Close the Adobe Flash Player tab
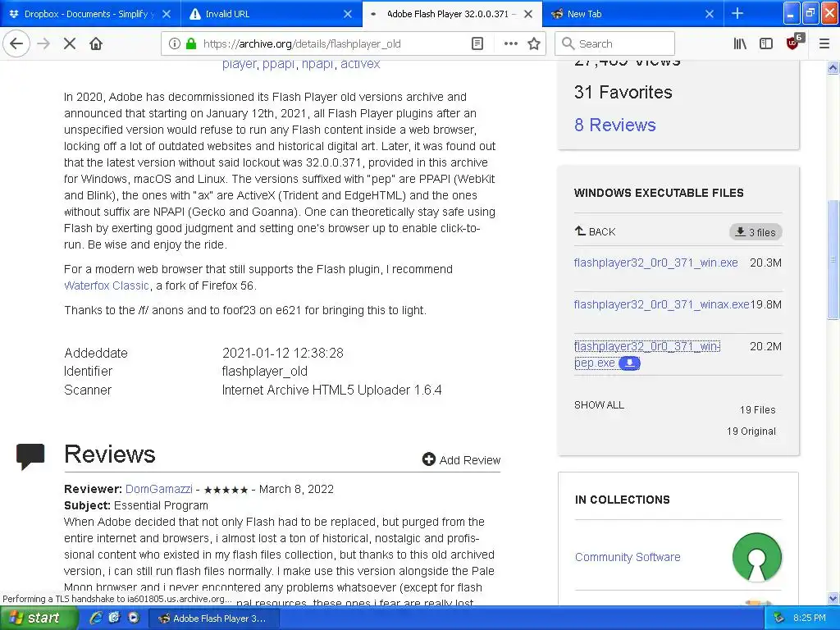Viewport: 840px width, 630px height. [x=528, y=14]
